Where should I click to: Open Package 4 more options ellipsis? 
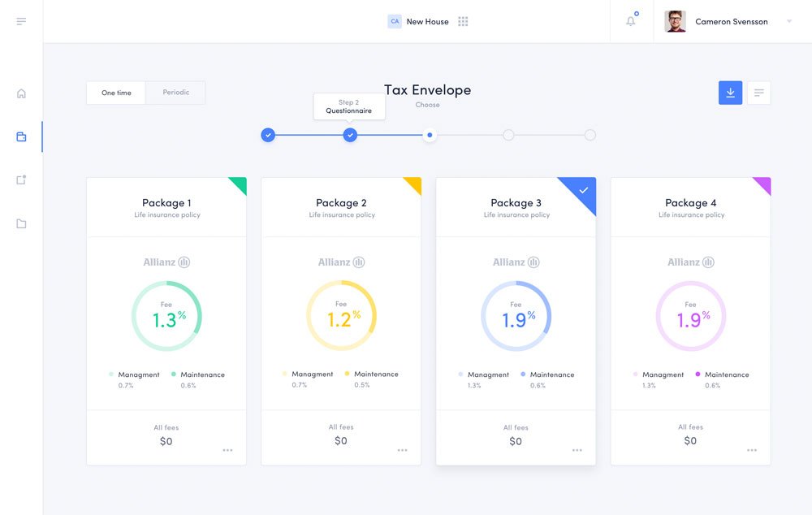pyautogui.click(x=752, y=450)
